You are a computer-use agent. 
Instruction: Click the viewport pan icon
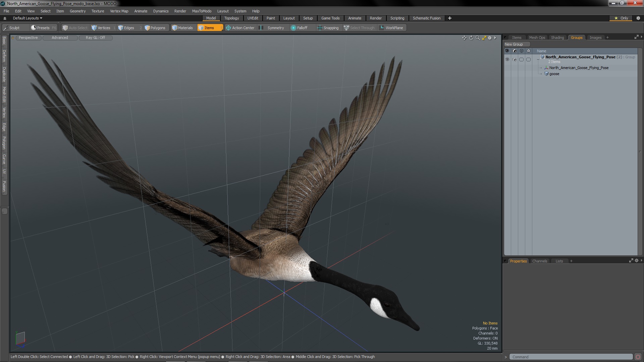(x=464, y=38)
